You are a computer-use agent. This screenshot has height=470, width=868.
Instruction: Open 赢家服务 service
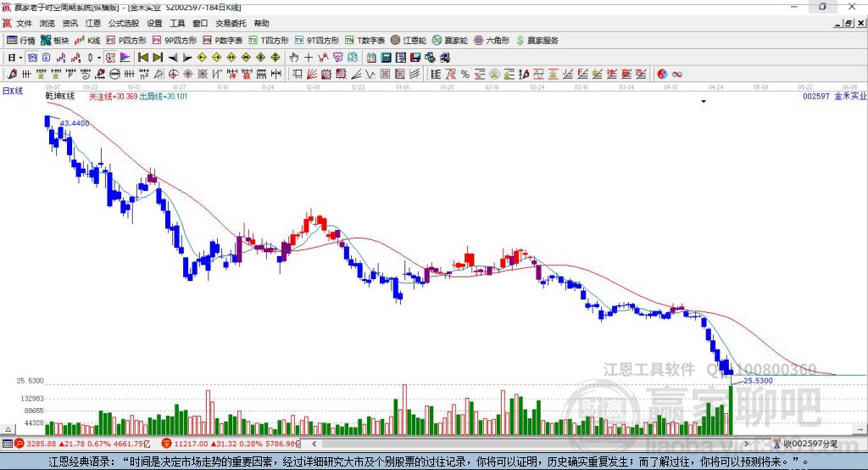pos(537,41)
